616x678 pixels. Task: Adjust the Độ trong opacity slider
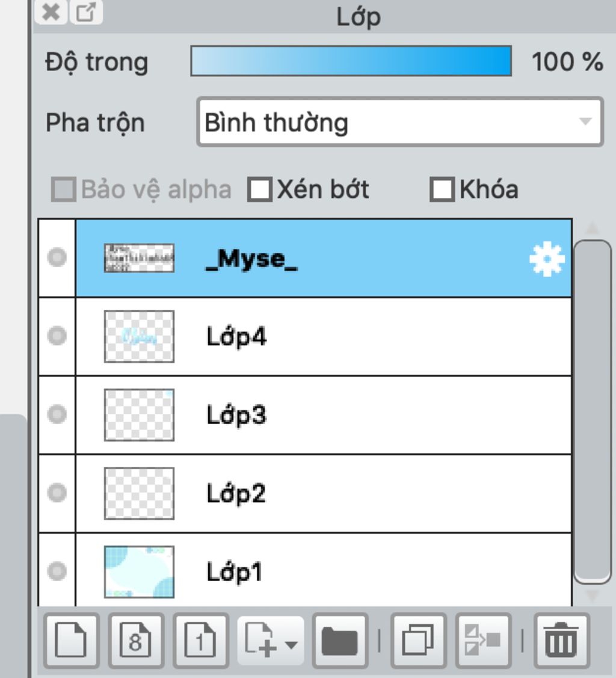pos(351,61)
